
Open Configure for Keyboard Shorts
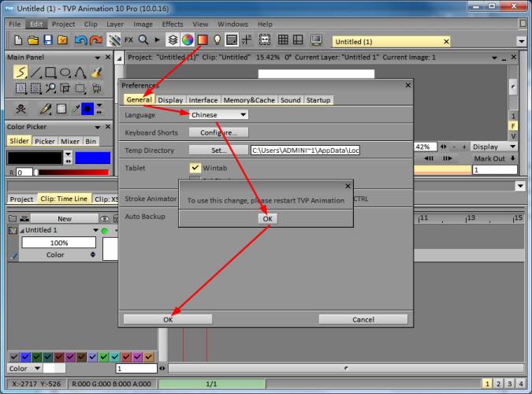click(218, 132)
